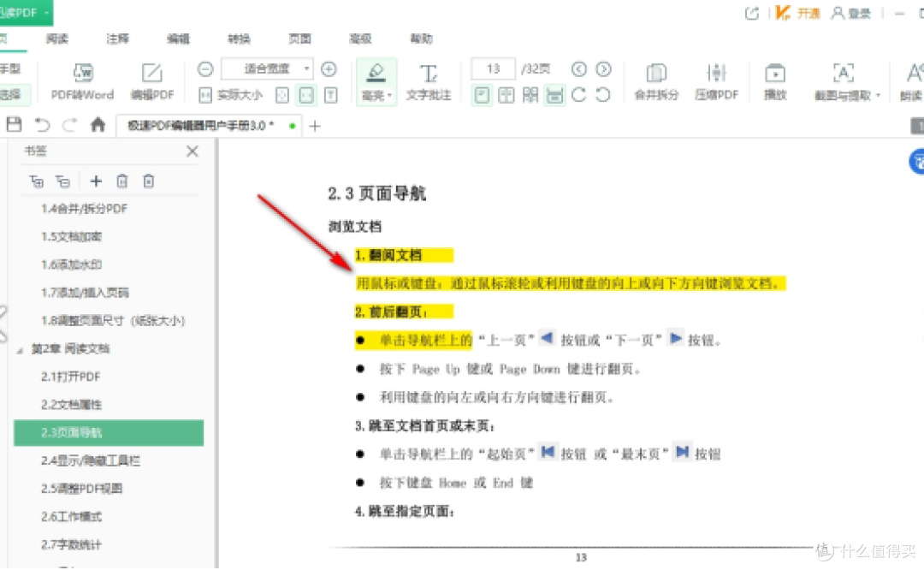Open bookmark 2.4显示/隐藏工具栏
The width and height of the screenshot is (924, 570).
coord(91,460)
